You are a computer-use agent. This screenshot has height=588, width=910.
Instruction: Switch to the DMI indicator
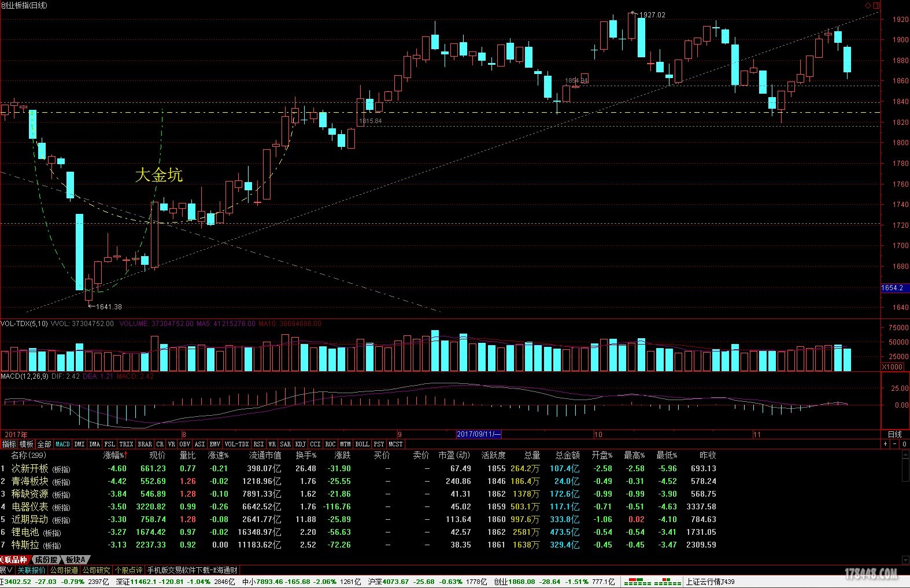pyautogui.click(x=79, y=444)
